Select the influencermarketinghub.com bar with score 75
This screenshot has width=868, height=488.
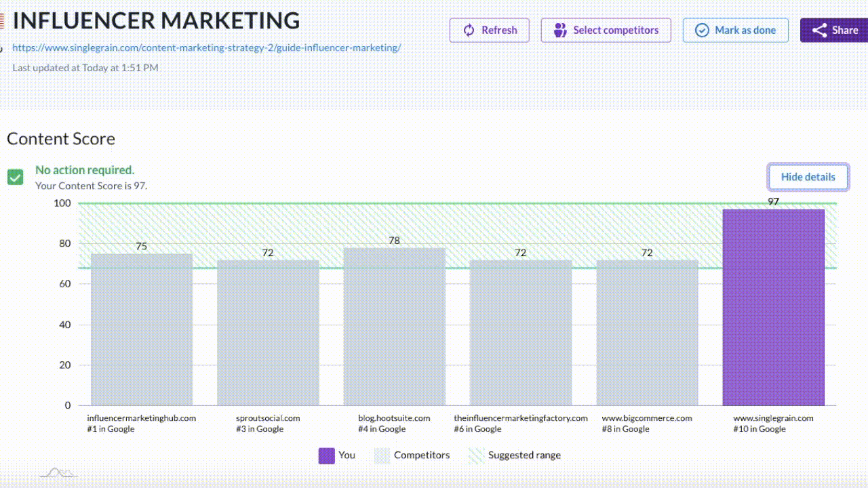point(142,329)
